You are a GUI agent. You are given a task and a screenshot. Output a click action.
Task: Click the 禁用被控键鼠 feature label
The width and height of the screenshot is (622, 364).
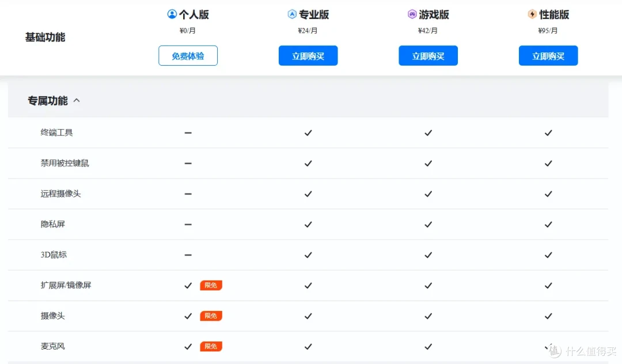[65, 163]
